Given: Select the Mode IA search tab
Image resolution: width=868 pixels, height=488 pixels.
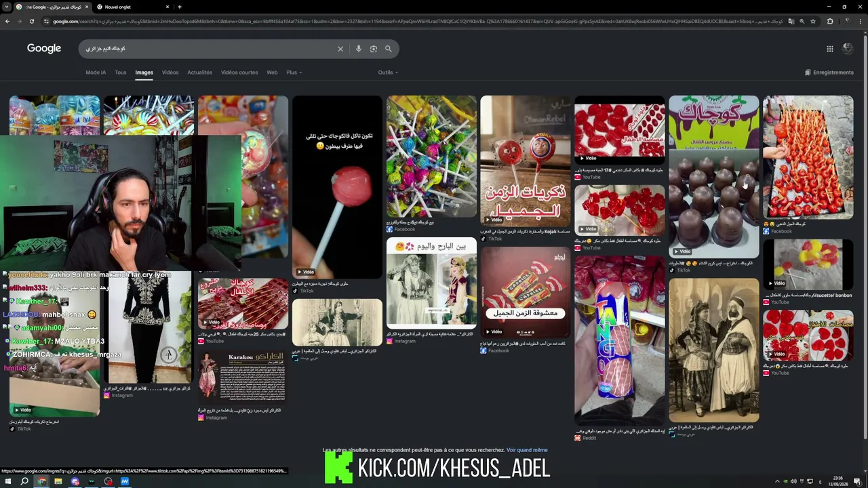Looking at the screenshot, I should point(96,73).
